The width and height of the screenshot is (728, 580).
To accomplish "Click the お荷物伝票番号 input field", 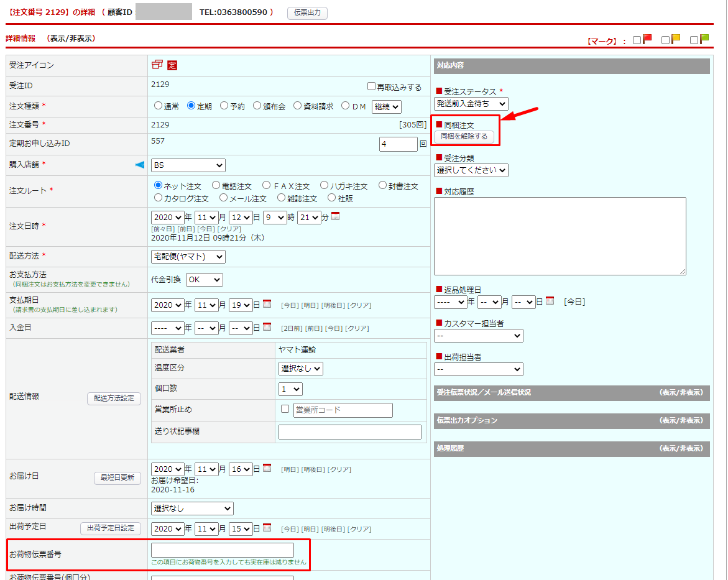I will [223, 550].
